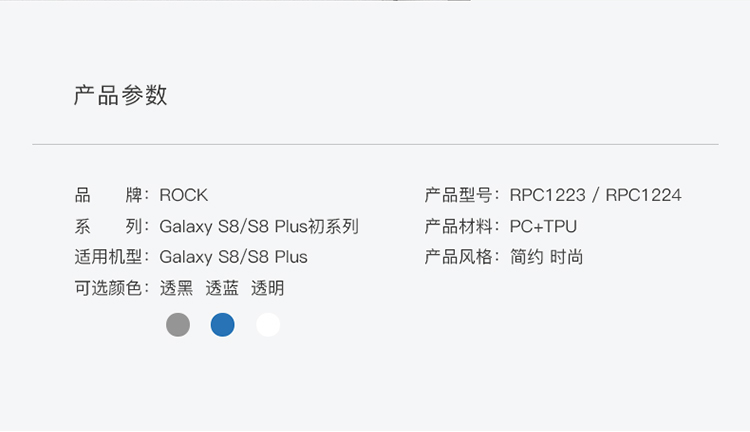
Task: Click the ROCK brand name
Action: [184, 195]
